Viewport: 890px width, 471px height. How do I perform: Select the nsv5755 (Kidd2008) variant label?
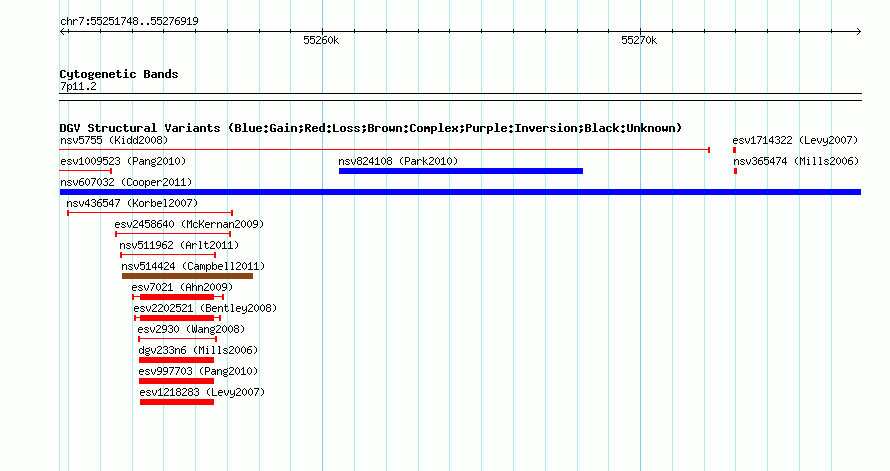pos(114,140)
